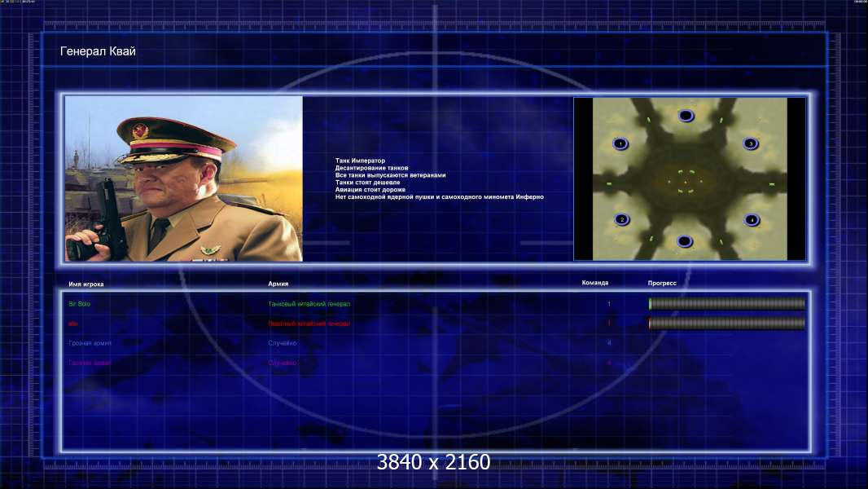Select the empty top-center start position marker

686,116
